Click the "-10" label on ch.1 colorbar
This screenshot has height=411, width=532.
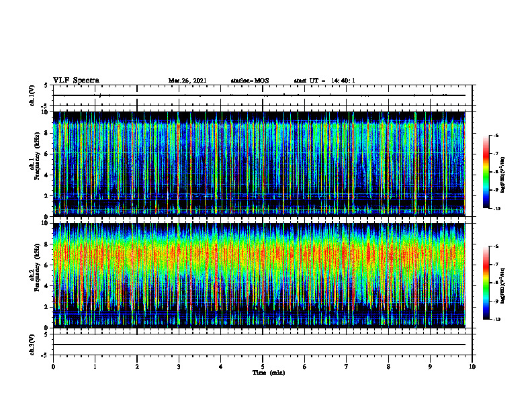(496, 209)
